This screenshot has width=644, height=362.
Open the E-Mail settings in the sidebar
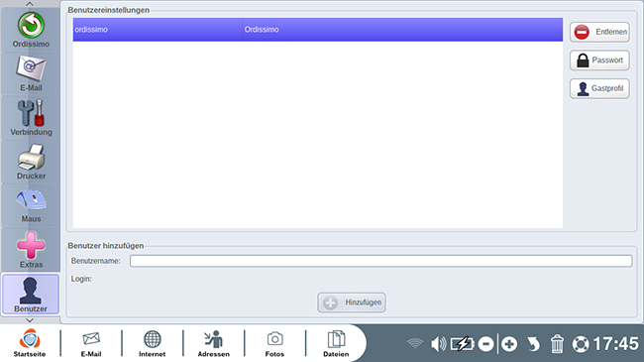[31, 73]
